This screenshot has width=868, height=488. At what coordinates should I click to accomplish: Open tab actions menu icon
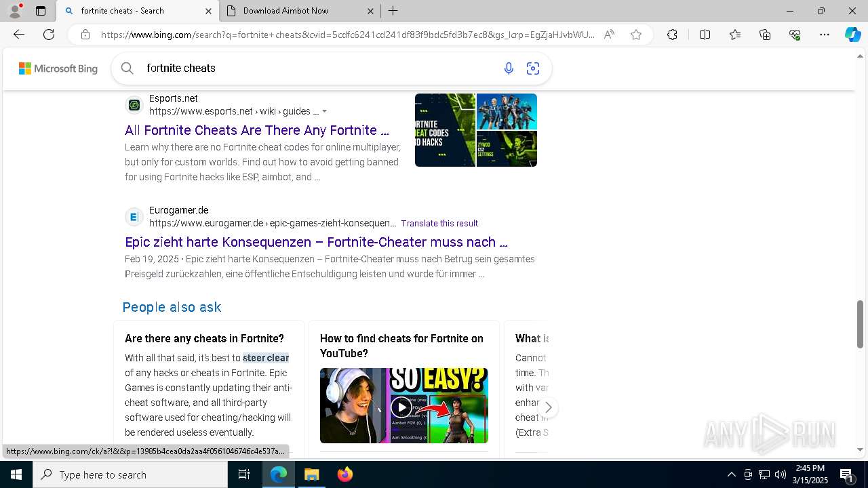[41, 11]
